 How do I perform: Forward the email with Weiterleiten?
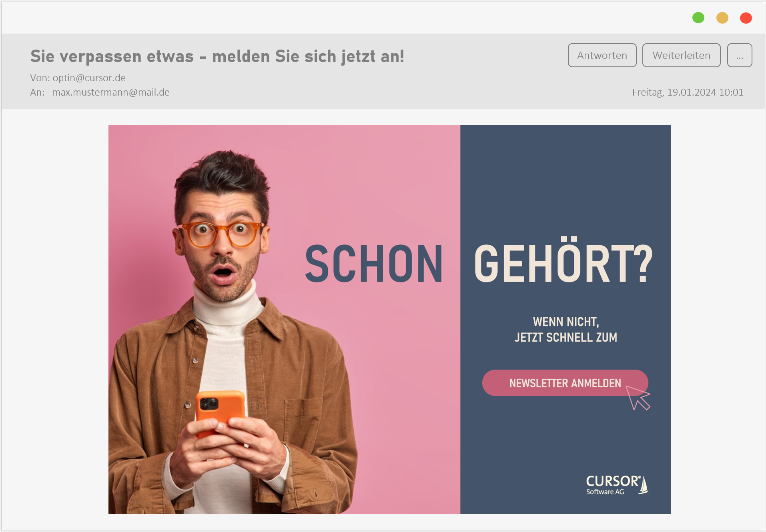[681, 55]
